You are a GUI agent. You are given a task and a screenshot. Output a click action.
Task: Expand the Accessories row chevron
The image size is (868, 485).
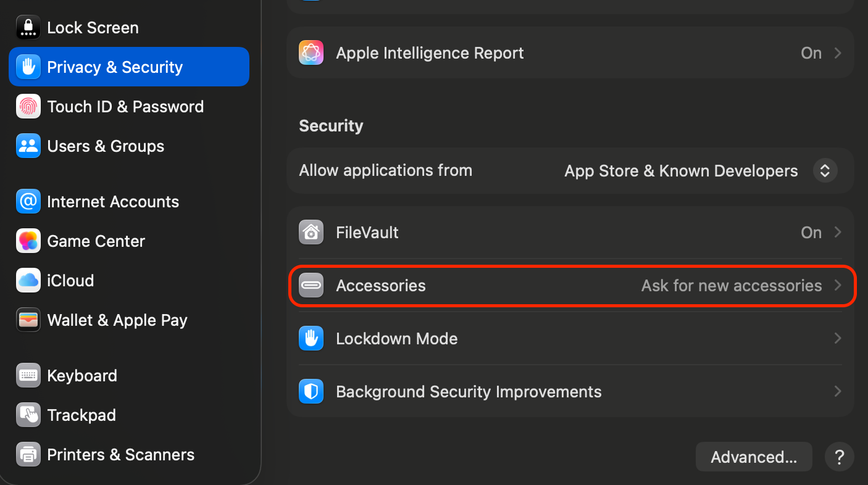(838, 286)
